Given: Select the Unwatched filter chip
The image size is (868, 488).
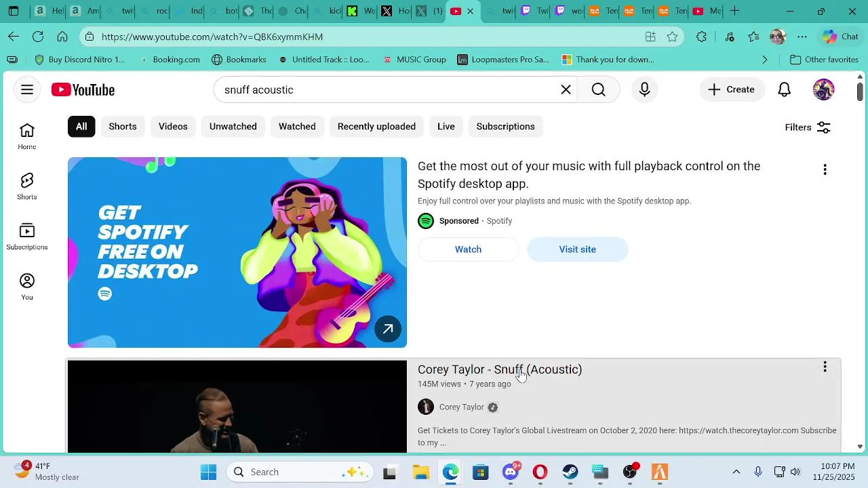Looking at the screenshot, I should 233,127.
